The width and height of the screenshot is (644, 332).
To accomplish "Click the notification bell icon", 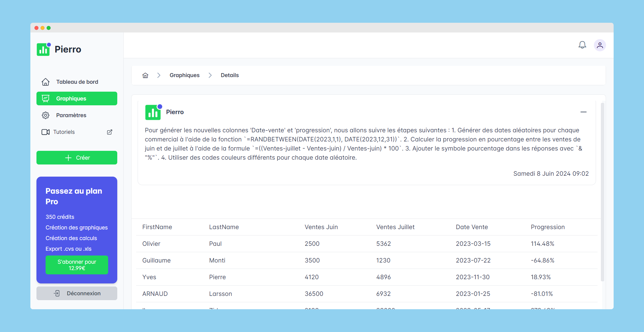I will point(582,45).
